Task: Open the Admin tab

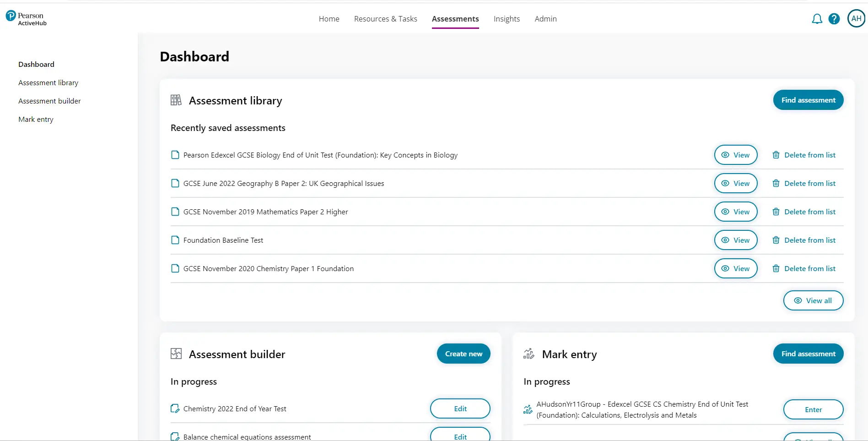Action: [x=546, y=19]
